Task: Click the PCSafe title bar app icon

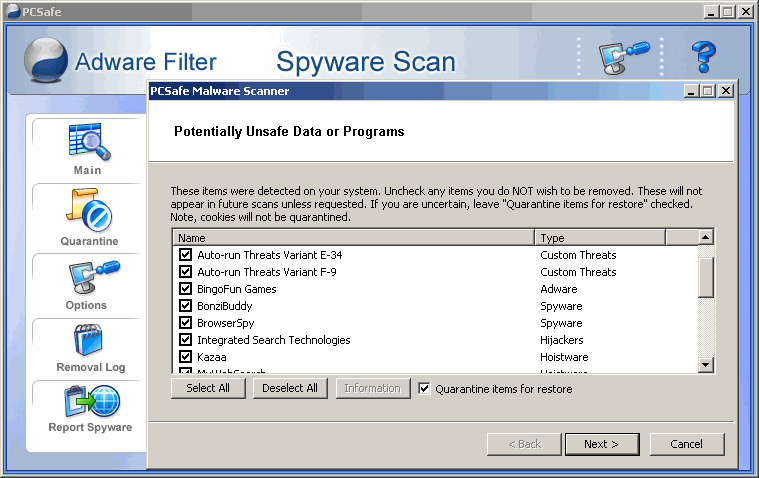Action: (x=14, y=11)
